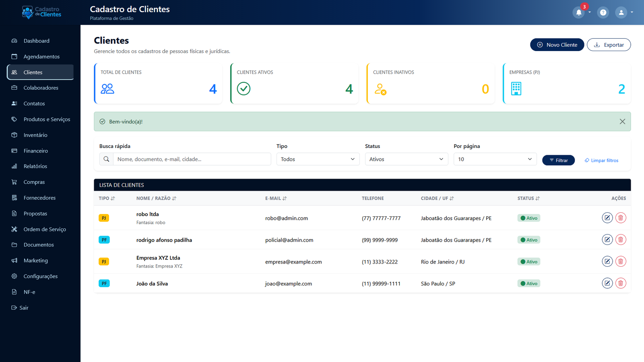The height and width of the screenshot is (362, 644).
Task: Click the PF badge on João da Silva row
Action: [x=104, y=283]
